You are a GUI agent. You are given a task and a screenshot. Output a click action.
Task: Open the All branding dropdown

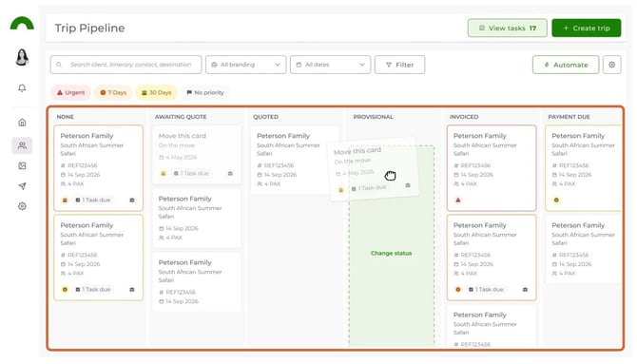(246, 65)
